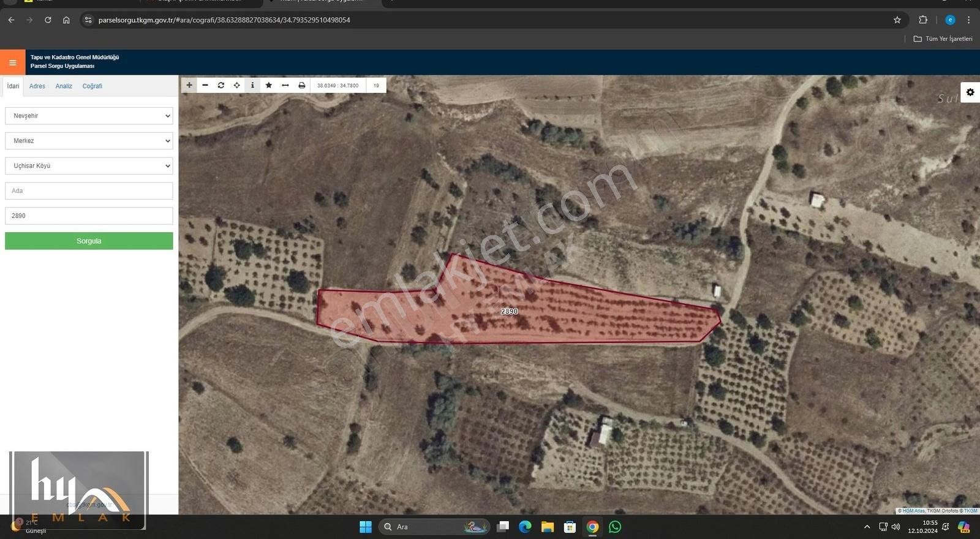The image size is (980, 539).
Task: Open volume control in tray
Action: pyautogui.click(x=895, y=527)
